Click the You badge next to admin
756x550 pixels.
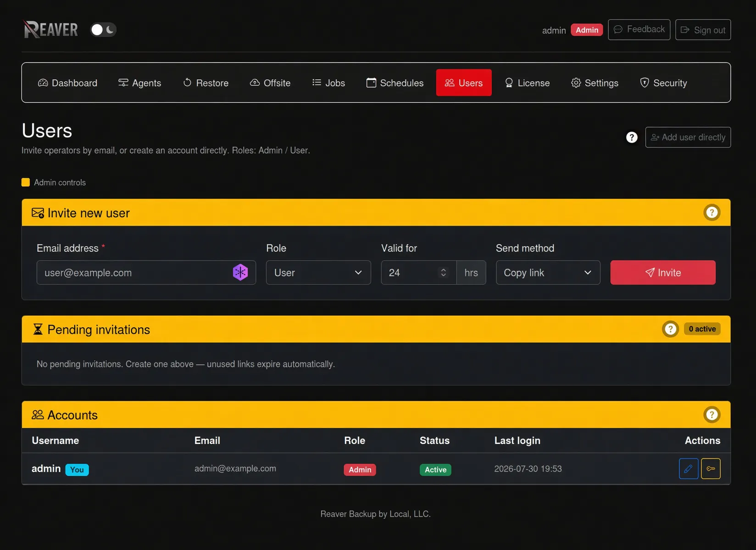(77, 470)
